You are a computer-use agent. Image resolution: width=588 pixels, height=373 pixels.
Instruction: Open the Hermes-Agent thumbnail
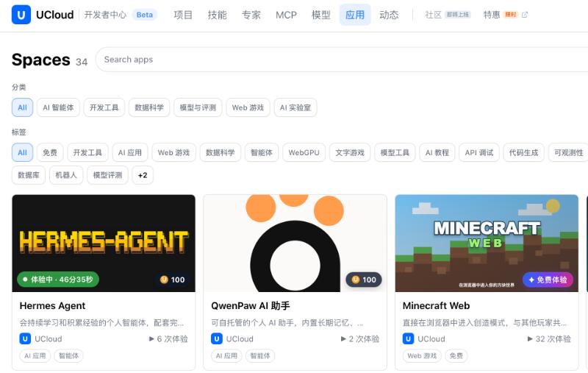[x=104, y=244]
